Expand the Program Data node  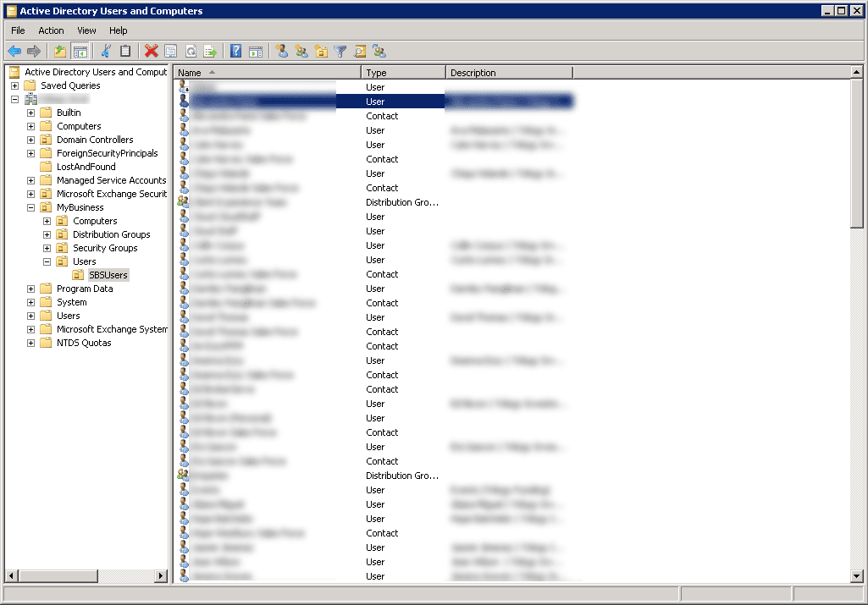tap(31, 289)
